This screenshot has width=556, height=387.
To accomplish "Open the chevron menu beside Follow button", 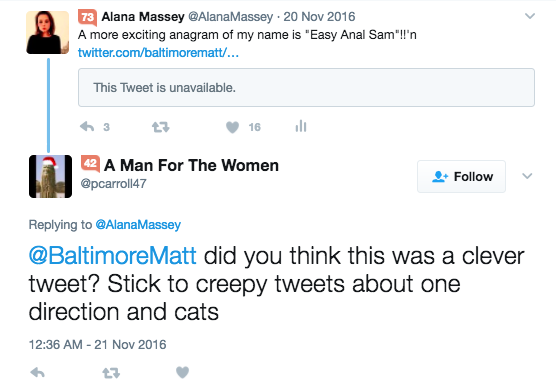I will click(x=527, y=176).
